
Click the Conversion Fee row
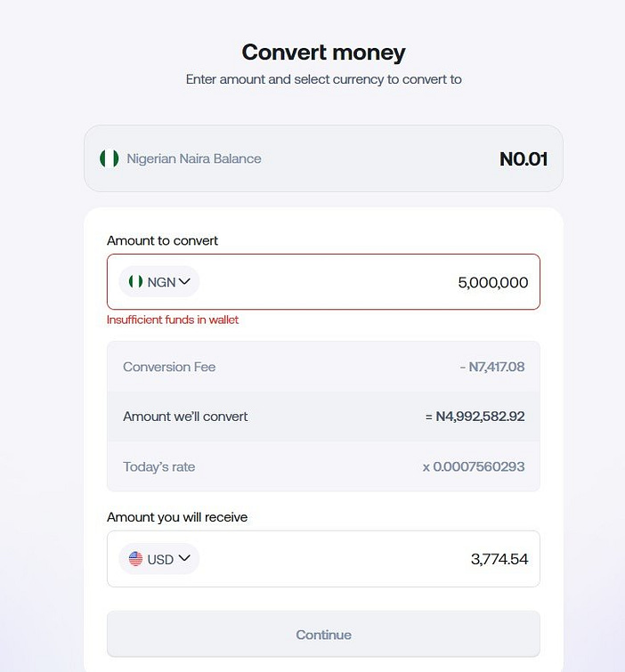[324, 367]
